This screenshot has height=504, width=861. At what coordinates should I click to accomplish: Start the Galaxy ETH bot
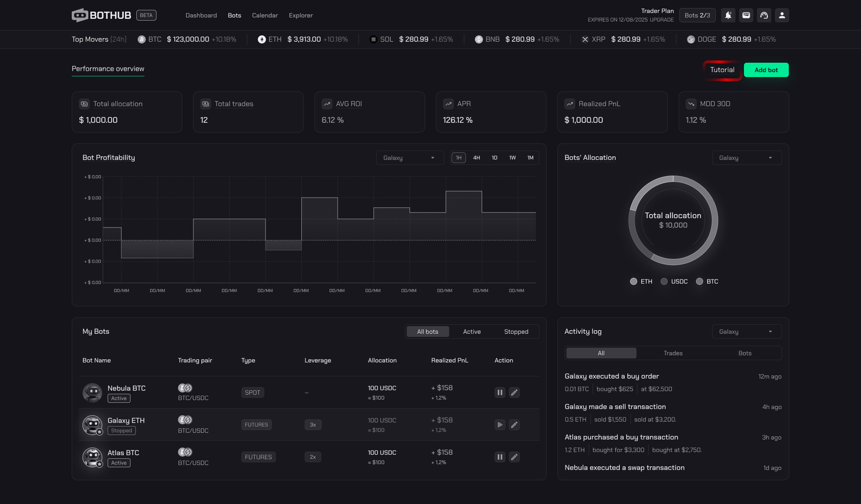(500, 425)
